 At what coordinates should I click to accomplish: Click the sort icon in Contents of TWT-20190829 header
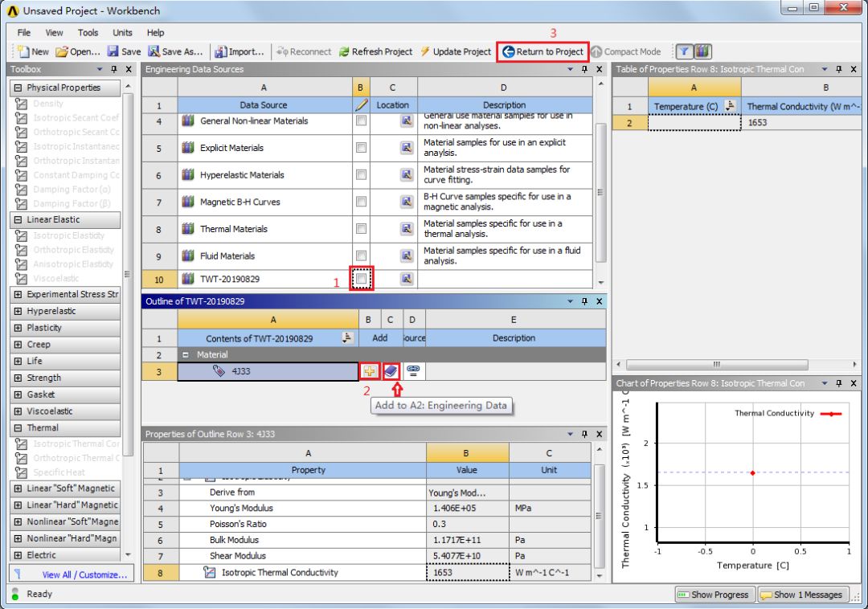tap(347, 337)
